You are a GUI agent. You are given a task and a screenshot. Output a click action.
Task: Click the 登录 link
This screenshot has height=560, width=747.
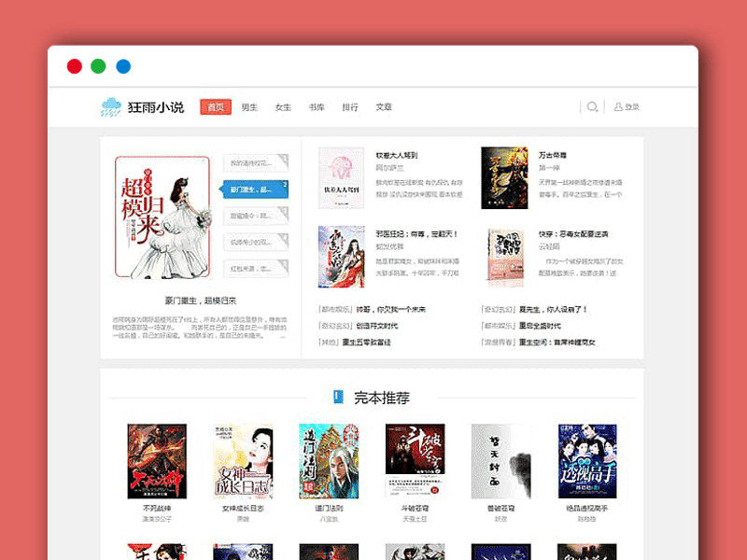[x=633, y=106]
